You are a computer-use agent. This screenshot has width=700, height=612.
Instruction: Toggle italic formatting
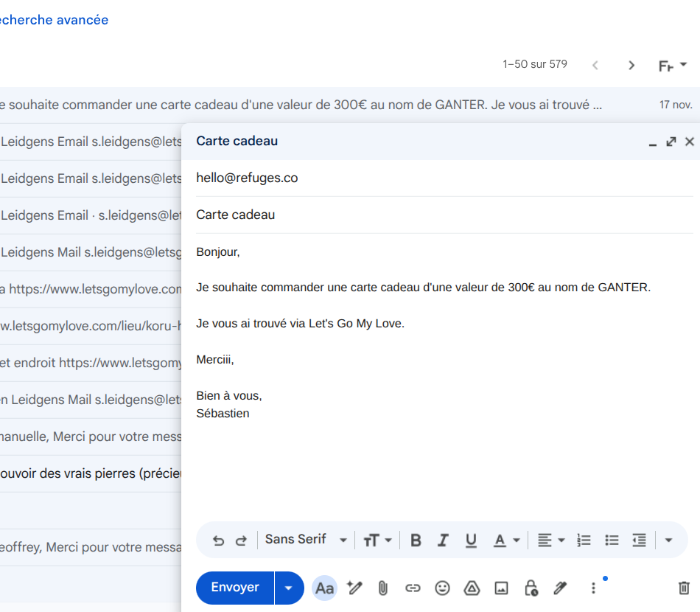(x=443, y=540)
